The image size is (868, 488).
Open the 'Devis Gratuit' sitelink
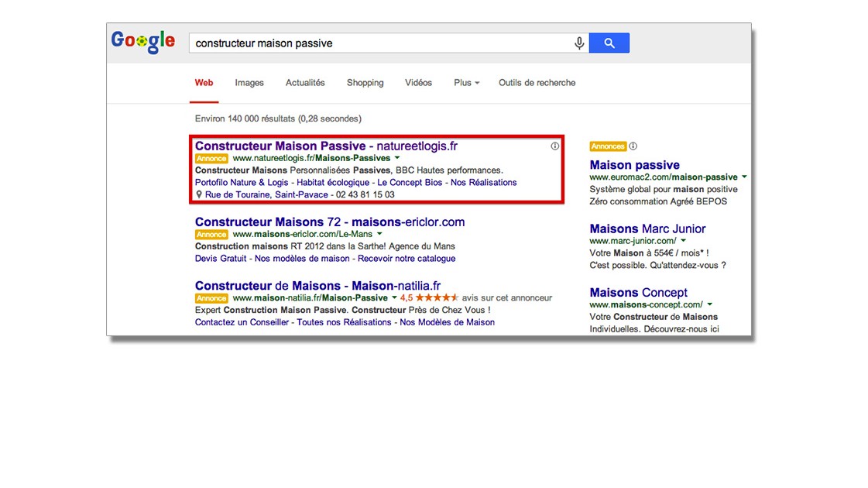pyautogui.click(x=221, y=258)
